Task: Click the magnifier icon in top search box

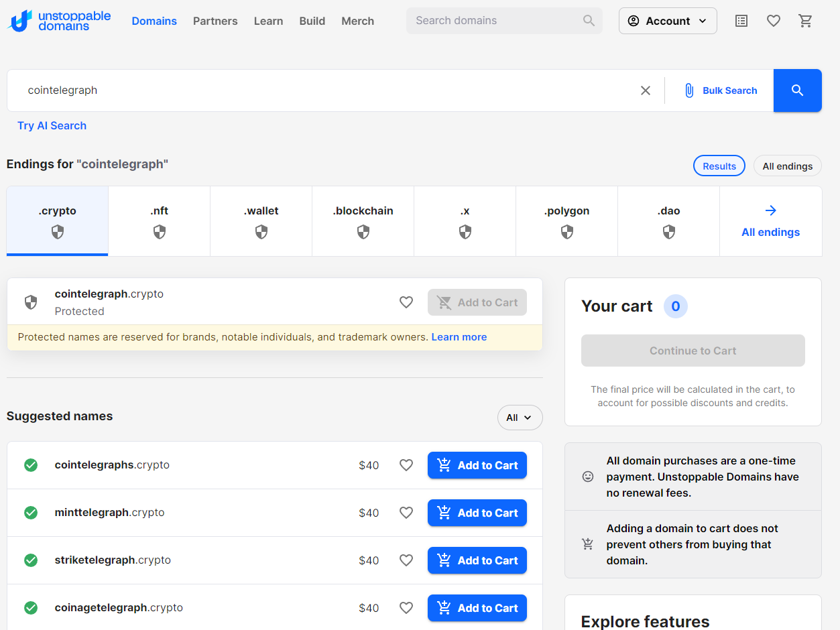Action: click(x=589, y=21)
